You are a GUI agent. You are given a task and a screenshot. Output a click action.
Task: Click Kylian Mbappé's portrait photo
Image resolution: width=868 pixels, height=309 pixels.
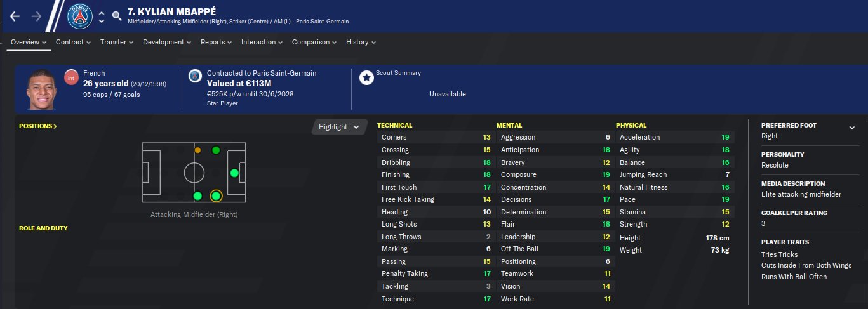(x=41, y=88)
